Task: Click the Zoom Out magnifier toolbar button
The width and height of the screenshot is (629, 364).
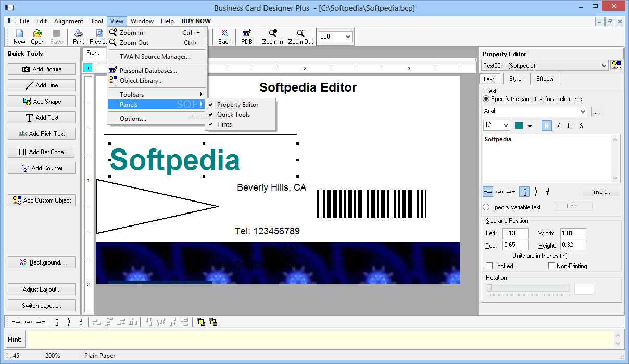Action: [x=301, y=37]
